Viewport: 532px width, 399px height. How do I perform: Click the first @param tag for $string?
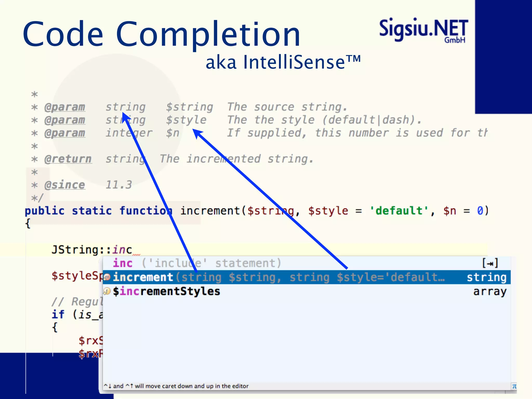pyautogui.click(x=65, y=107)
